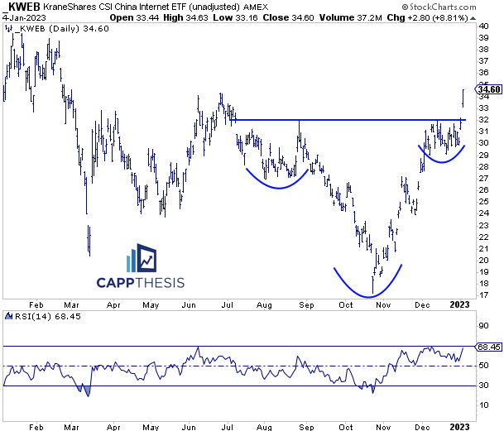Click the 30 RSI axis label
This screenshot has width=504, height=431.
pyautogui.click(x=483, y=385)
